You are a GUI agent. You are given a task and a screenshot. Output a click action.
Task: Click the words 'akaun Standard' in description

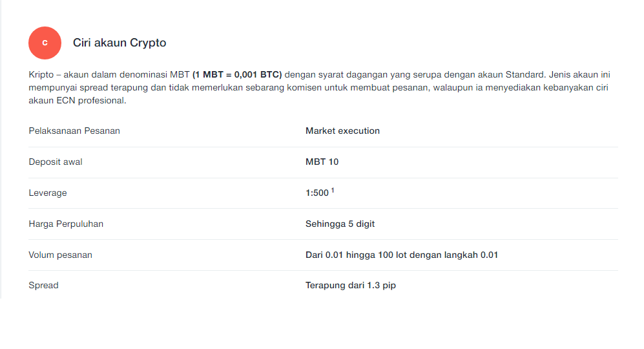(x=510, y=74)
